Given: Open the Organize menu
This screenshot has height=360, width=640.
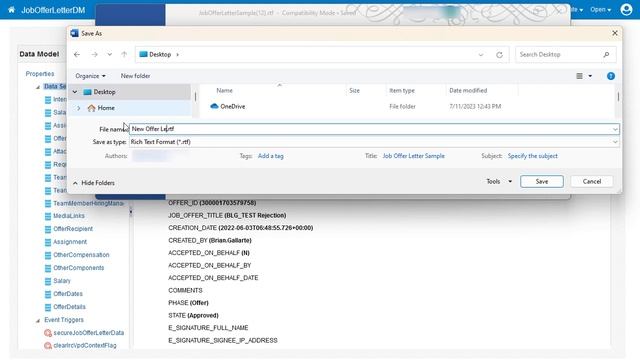Looking at the screenshot, I should [x=90, y=76].
